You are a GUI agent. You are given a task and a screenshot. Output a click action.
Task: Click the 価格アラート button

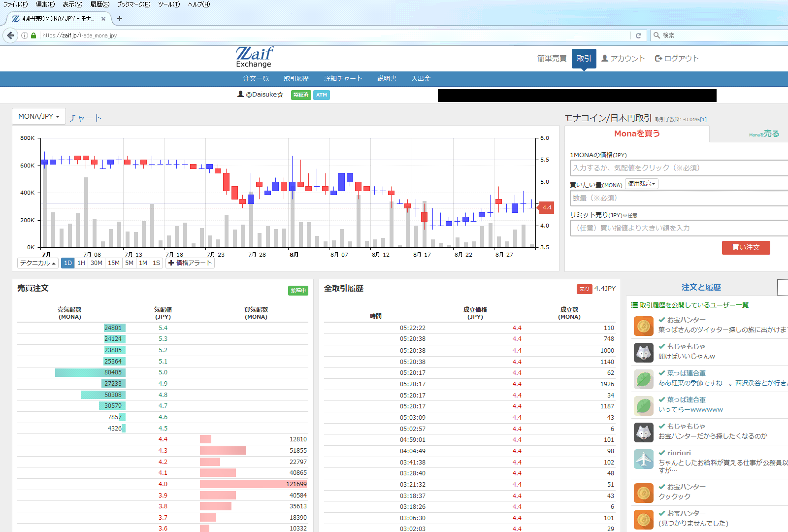click(x=190, y=263)
